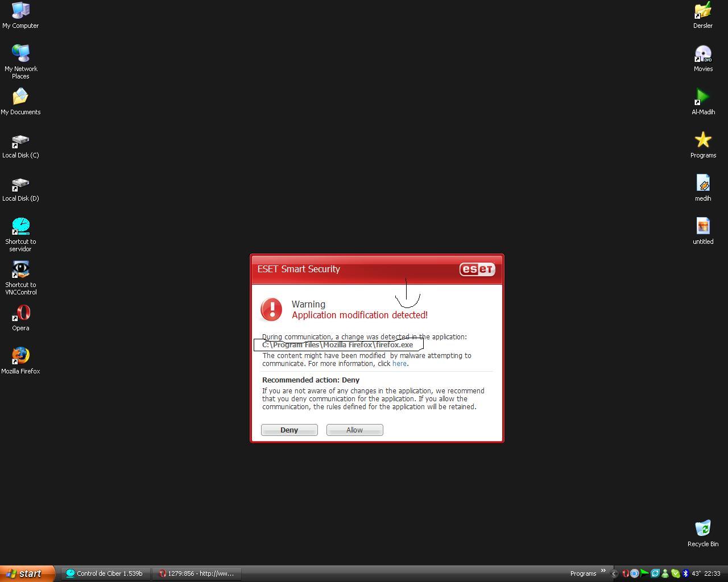Click the Deny button in ESET warning

(x=289, y=430)
